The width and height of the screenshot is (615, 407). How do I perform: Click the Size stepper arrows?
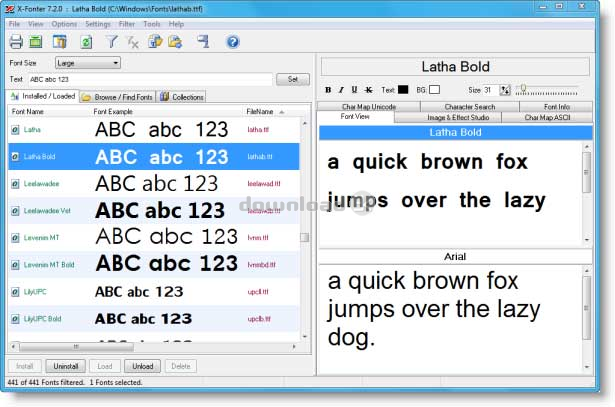[x=505, y=90]
